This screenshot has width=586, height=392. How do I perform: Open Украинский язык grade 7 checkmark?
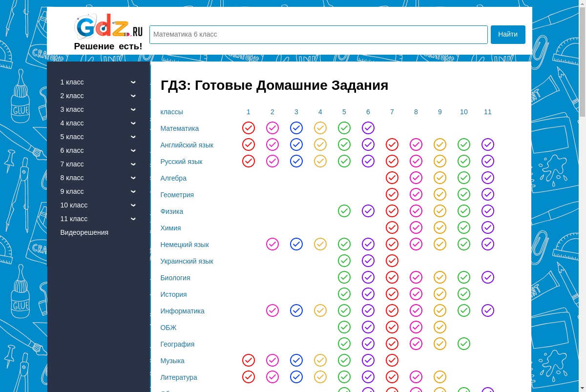tap(392, 261)
